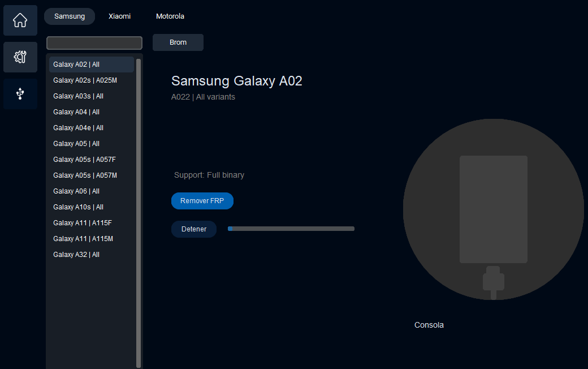588x369 pixels.
Task: Select Galaxy A04 | All entry
Action: point(92,112)
